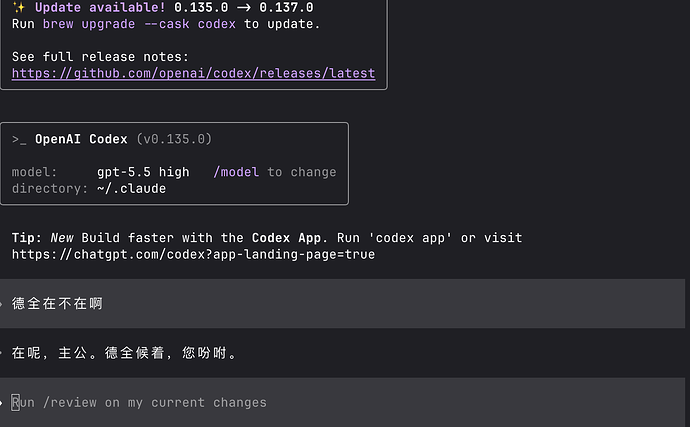Click the 'model:' field label
690x427 pixels.
point(34,172)
